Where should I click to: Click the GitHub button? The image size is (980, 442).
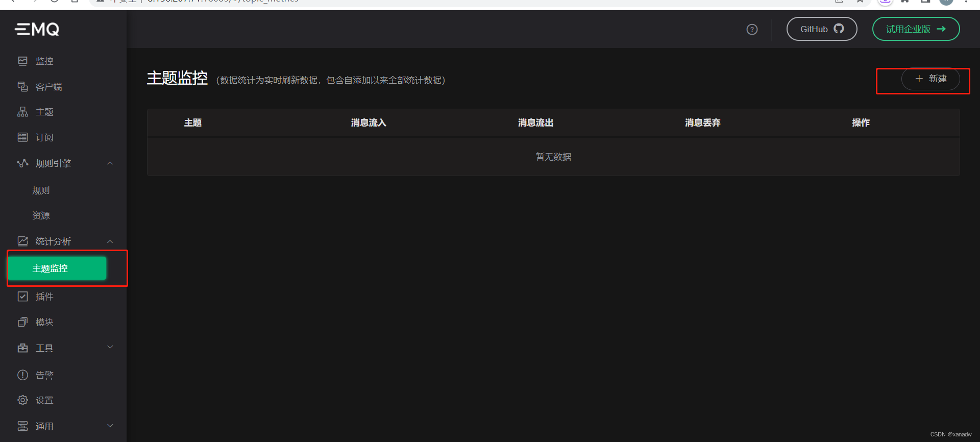point(822,29)
